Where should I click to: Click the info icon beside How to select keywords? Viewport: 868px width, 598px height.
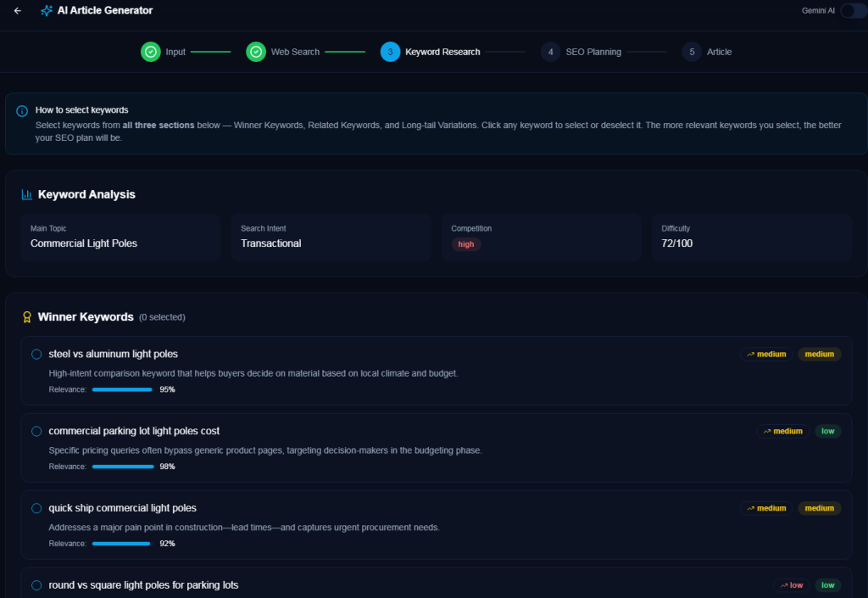(22, 111)
